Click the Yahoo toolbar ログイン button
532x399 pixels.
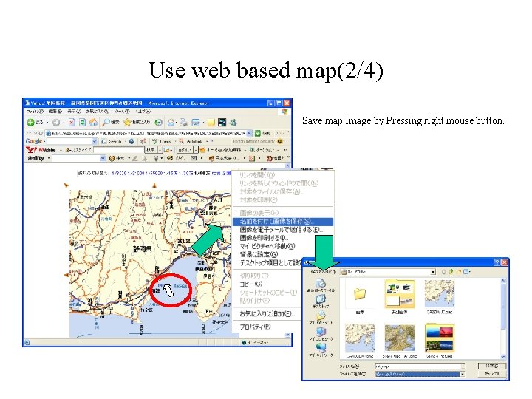[x=184, y=149]
